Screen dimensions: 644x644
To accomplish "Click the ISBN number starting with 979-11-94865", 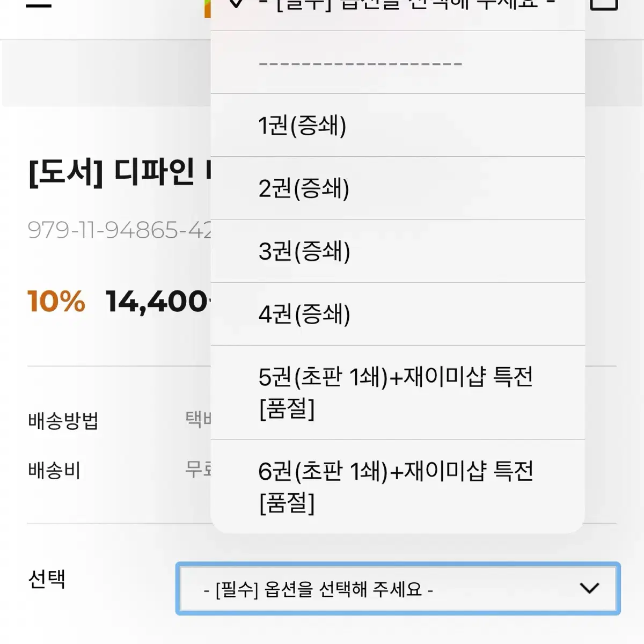I will tap(119, 230).
